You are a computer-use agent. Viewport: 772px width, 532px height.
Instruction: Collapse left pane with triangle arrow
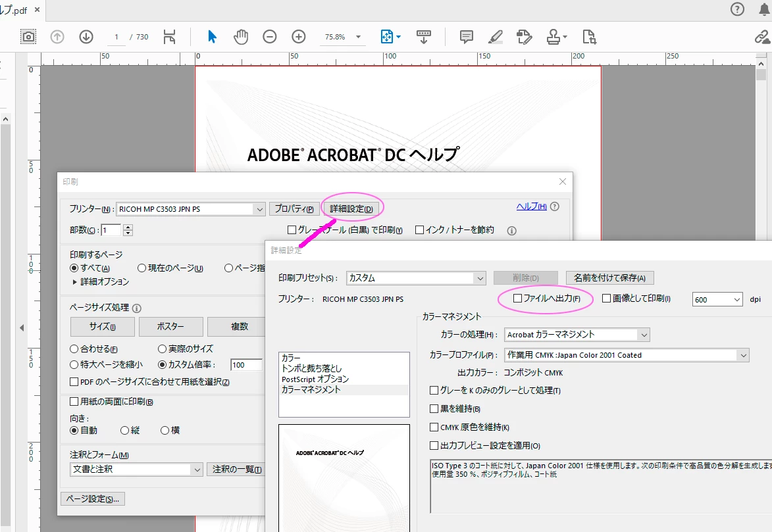point(22,327)
